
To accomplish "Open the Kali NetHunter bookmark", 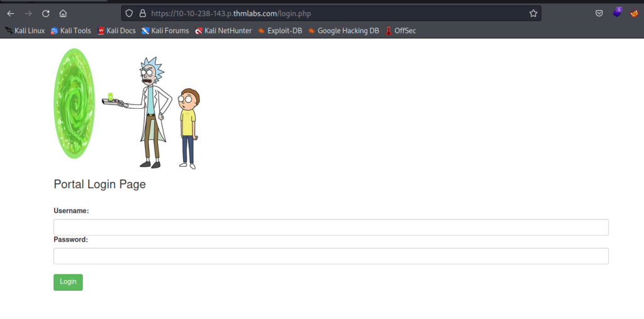I will (223, 31).
